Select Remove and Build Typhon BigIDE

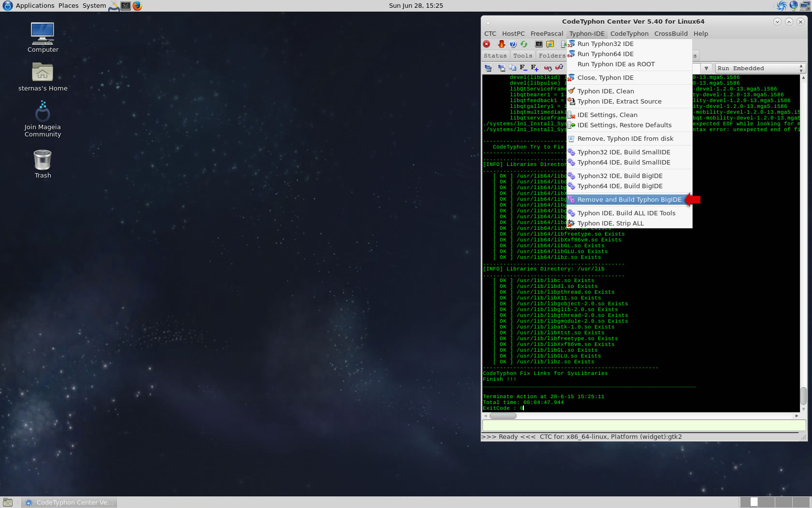coord(629,200)
